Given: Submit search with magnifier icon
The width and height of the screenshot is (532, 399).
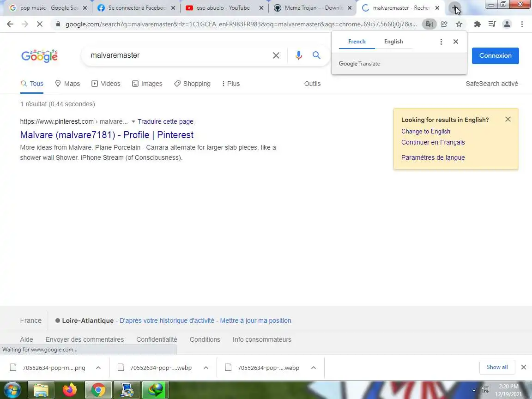Looking at the screenshot, I should coord(316,55).
